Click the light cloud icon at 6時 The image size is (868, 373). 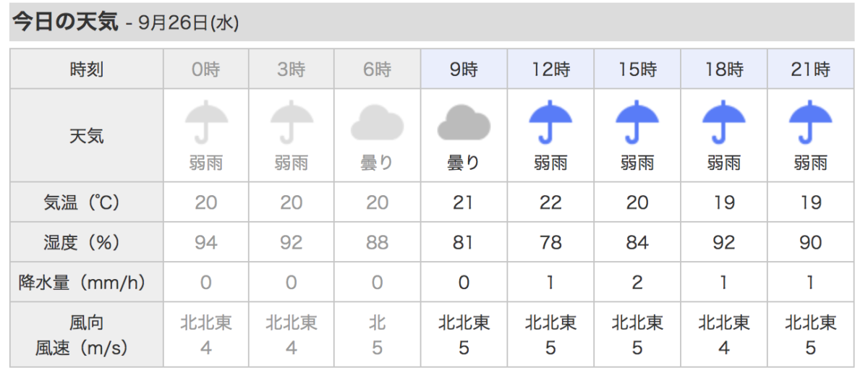click(377, 124)
